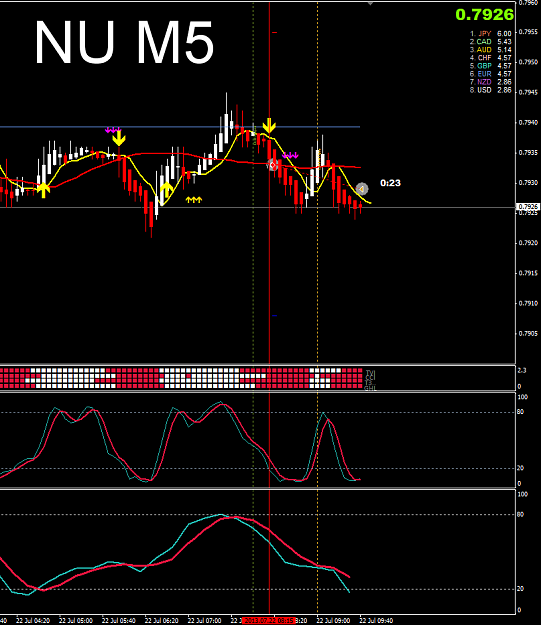541x625 pixels.
Task: Click the USD 2.86 strength row
Action: click(x=490, y=90)
